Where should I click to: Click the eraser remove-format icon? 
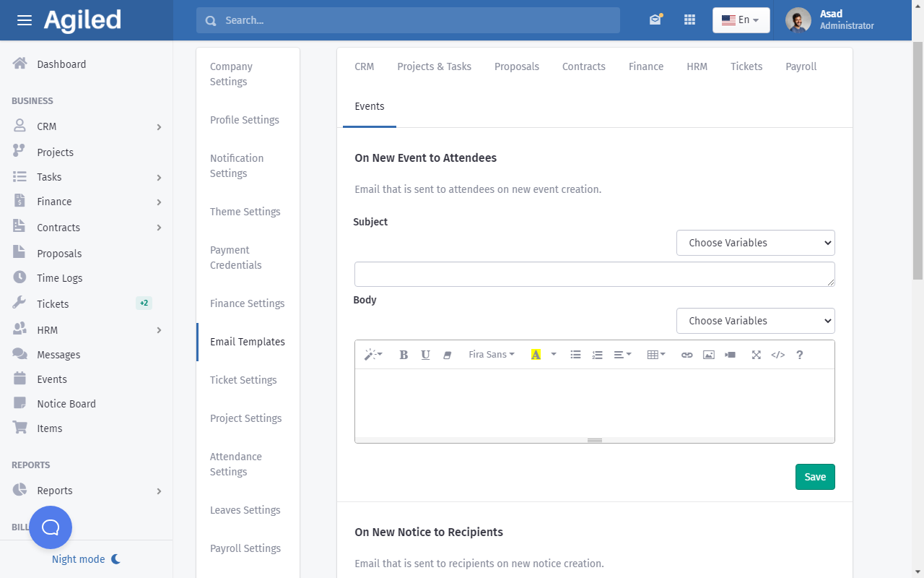[447, 355]
